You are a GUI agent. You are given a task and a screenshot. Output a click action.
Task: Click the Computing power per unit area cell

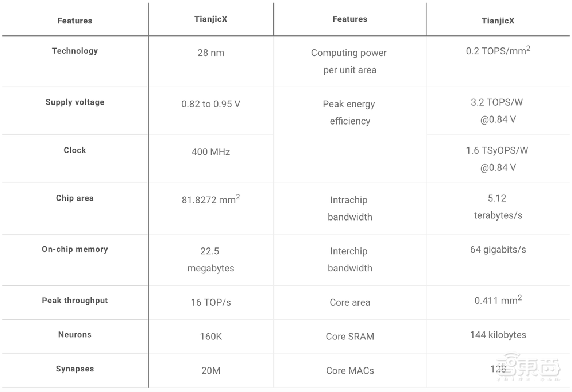[349, 61]
